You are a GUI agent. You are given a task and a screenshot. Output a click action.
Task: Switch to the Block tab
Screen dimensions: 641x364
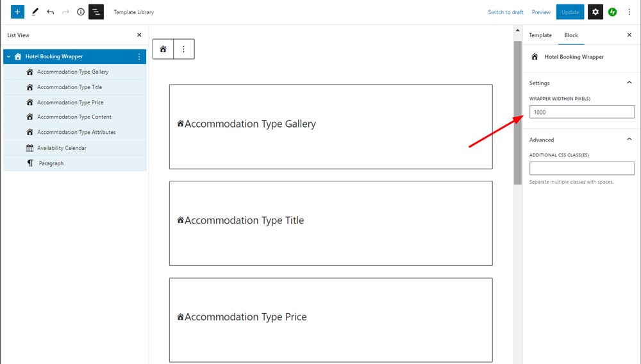[571, 35]
